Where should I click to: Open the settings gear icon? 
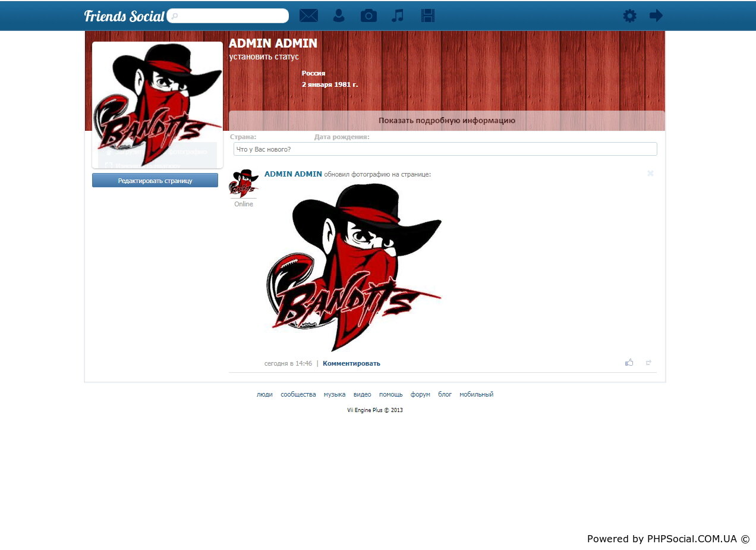point(629,15)
